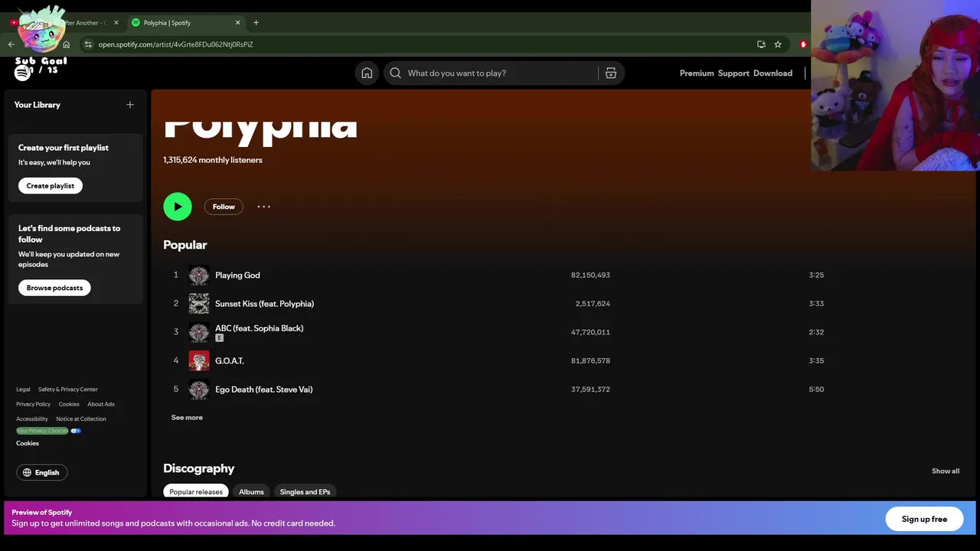The width and height of the screenshot is (980, 551).
Task: Click the Browse podcasts button
Action: (54, 288)
